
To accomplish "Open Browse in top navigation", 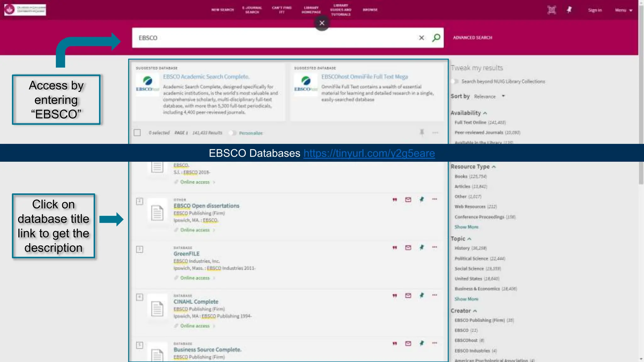I will coord(370,10).
